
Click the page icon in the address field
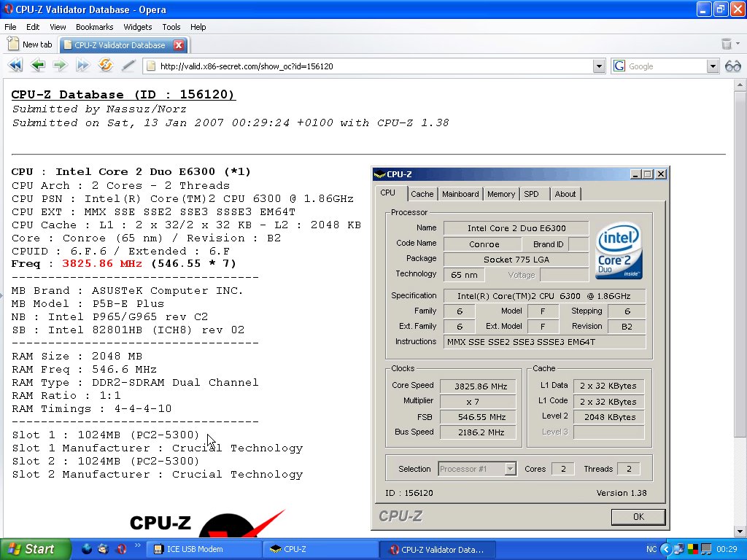coord(151,66)
